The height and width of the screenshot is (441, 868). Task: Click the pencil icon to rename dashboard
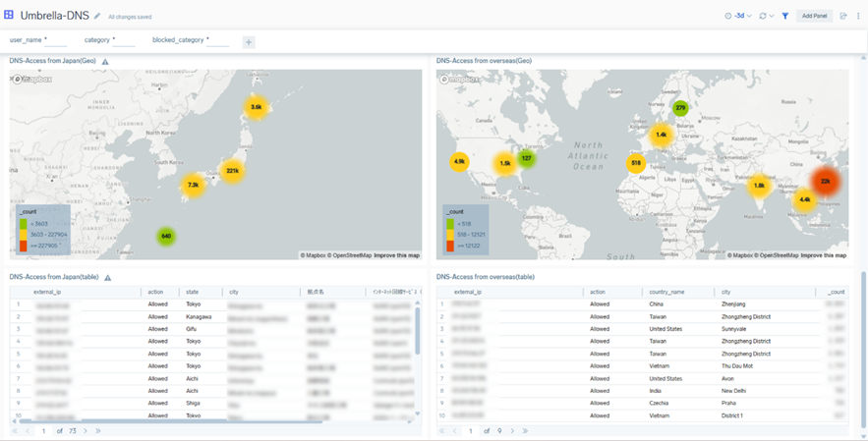pos(97,17)
